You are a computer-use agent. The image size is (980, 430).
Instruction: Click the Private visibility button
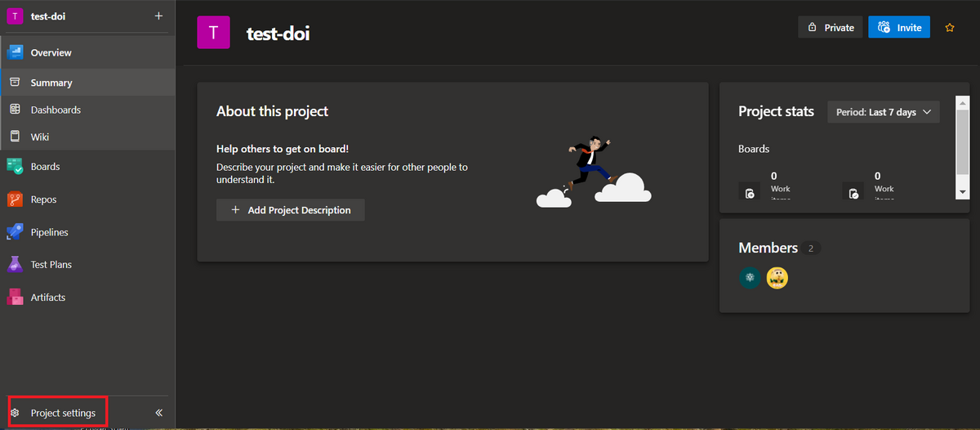(x=830, y=27)
